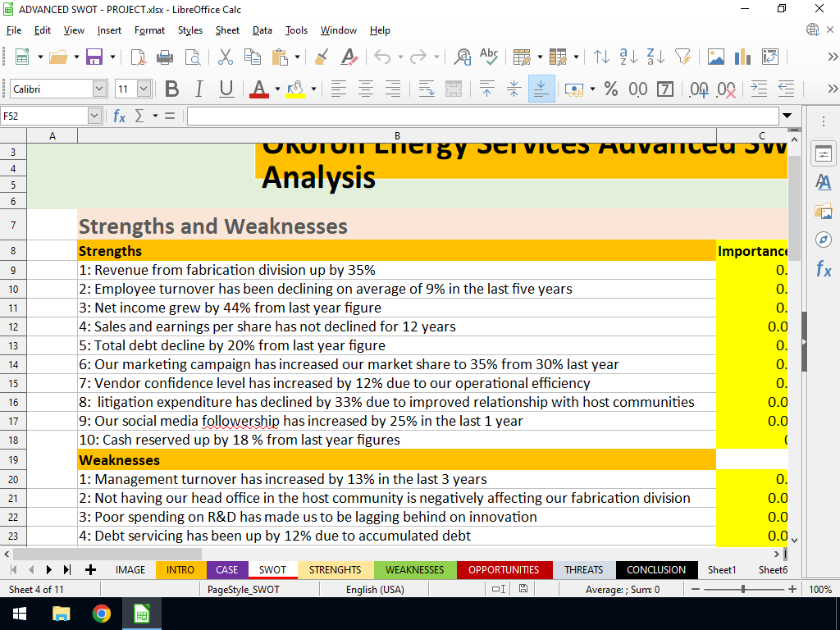Toggle the Wrap Text button
Viewport: 840px width, 630px height.
click(x=426, y=89)
